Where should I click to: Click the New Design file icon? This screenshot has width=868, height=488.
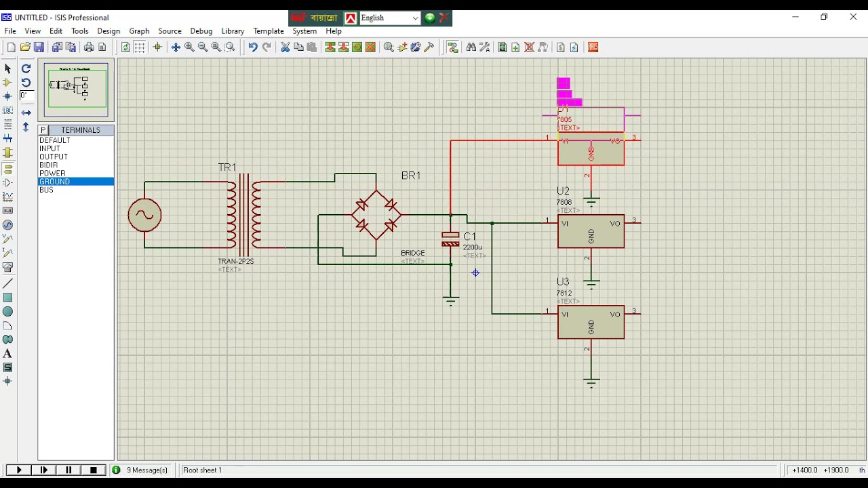[11, 47]
